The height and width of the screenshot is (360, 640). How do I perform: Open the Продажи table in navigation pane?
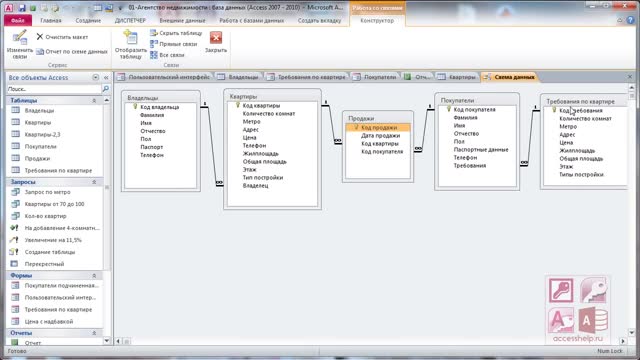(37, 158)
